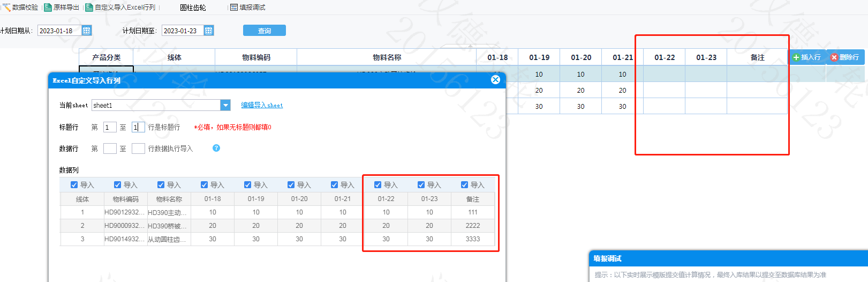The width and height of the screenshot is (868, 282).
Task: Click the 删除行 delete row button
Action: [845, 57]
